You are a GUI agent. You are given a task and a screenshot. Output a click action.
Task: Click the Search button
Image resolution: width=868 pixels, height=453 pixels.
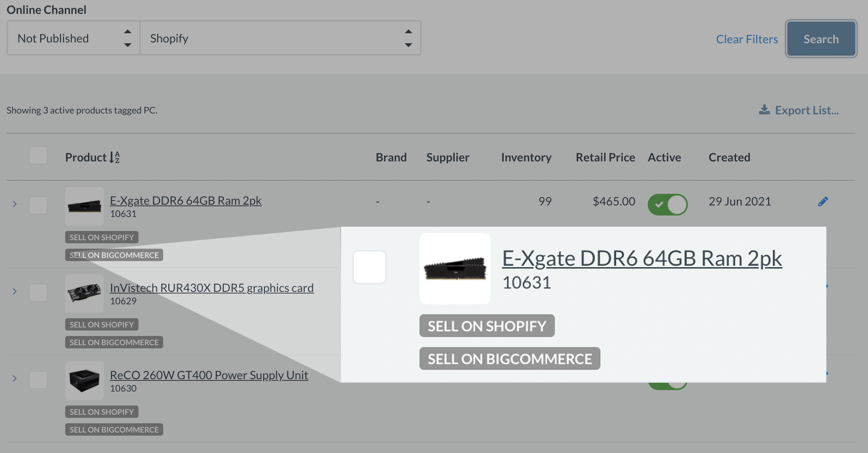pos(821,39)
